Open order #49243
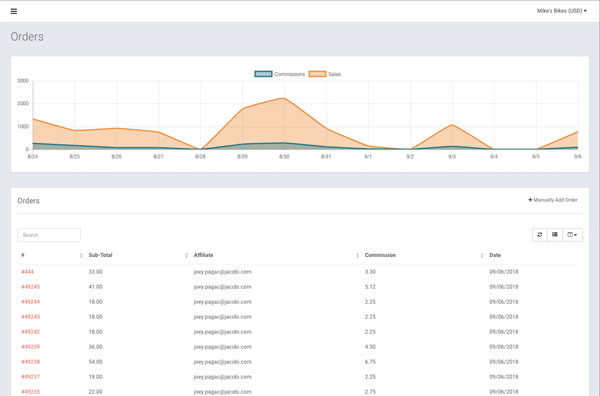This screenshot has height=396, width=600. pyautogui.click(x=31, y=317)
